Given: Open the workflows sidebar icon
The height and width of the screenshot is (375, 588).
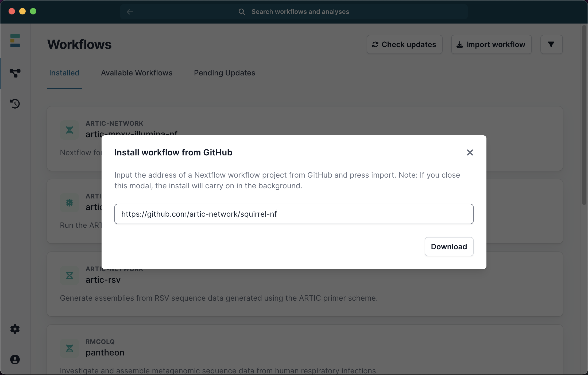Looking at the screenshot, I should [x=15, y=73].
